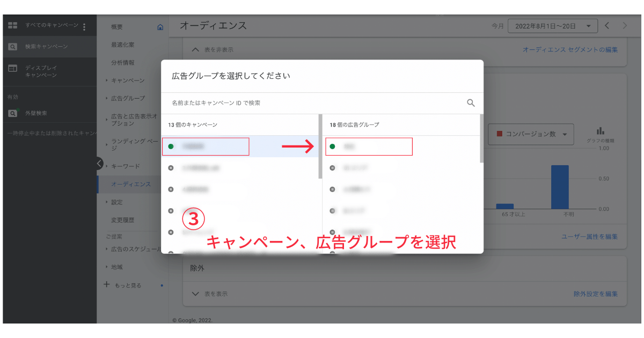The image size is (644, 338).
Task: Click the home icon next to 概要
Action: [160, 27]
